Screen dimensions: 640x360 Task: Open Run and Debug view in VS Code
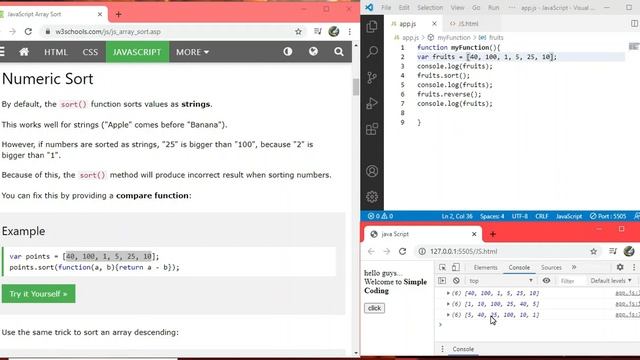click(372, 103)
